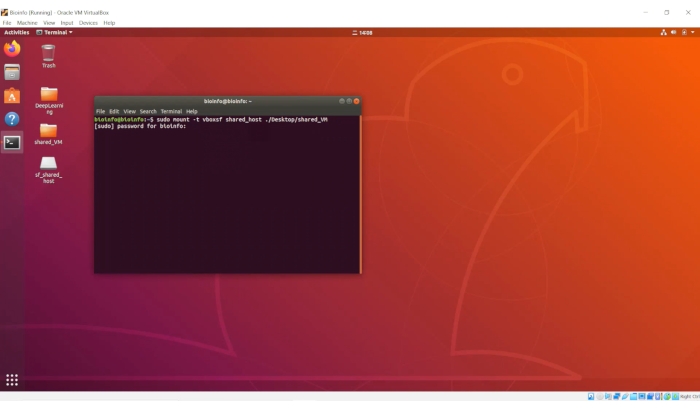Select the Terminal icon in the dock

12,142
